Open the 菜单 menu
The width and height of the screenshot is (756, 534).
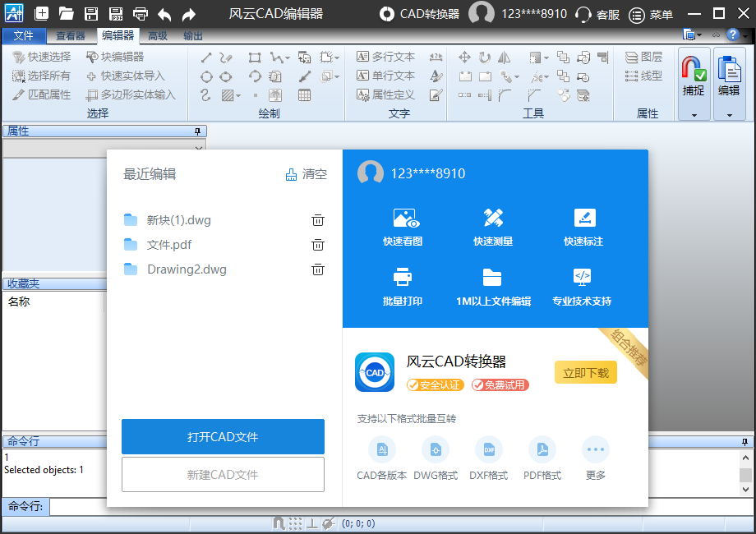[651, 15]
